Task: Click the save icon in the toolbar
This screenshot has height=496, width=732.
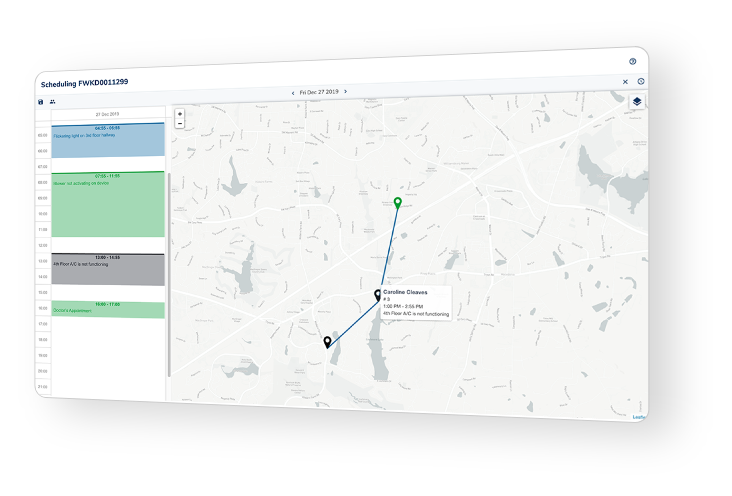Action: pyautogui.click(x=41, y=102)
